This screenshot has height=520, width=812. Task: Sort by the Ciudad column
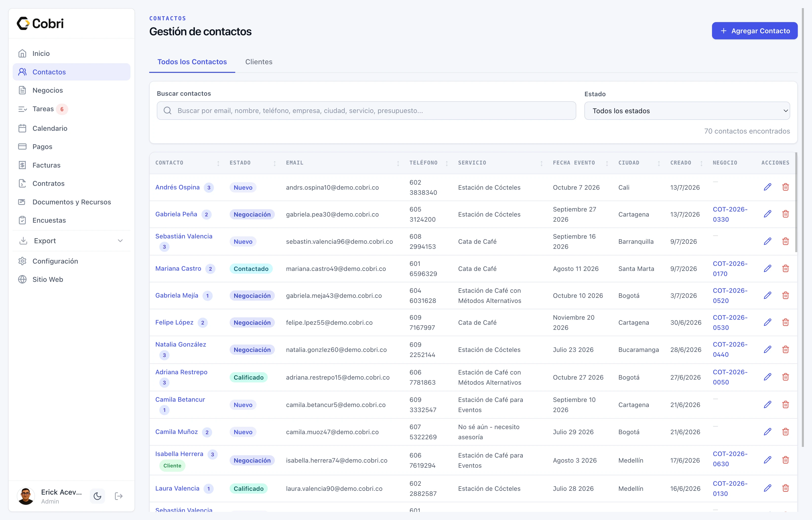(x=659, y=163)
